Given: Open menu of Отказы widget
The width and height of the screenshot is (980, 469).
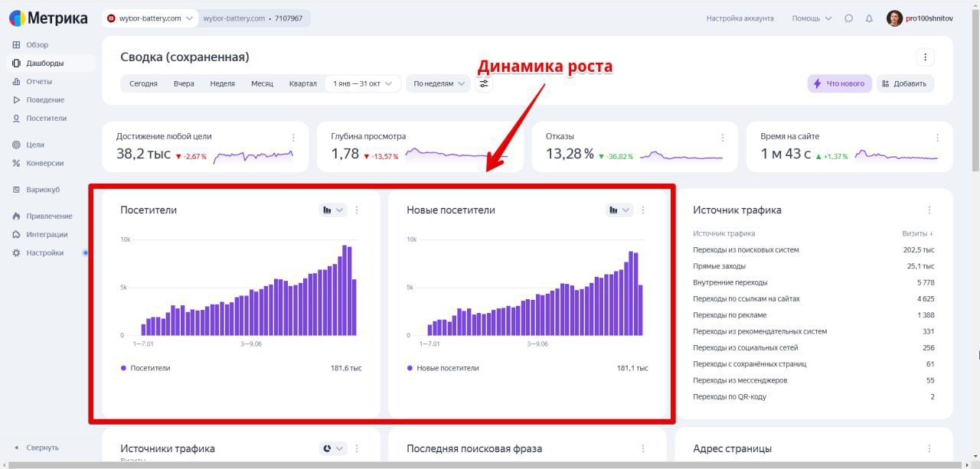Looking at the screenshot, I should coord(722,138).
